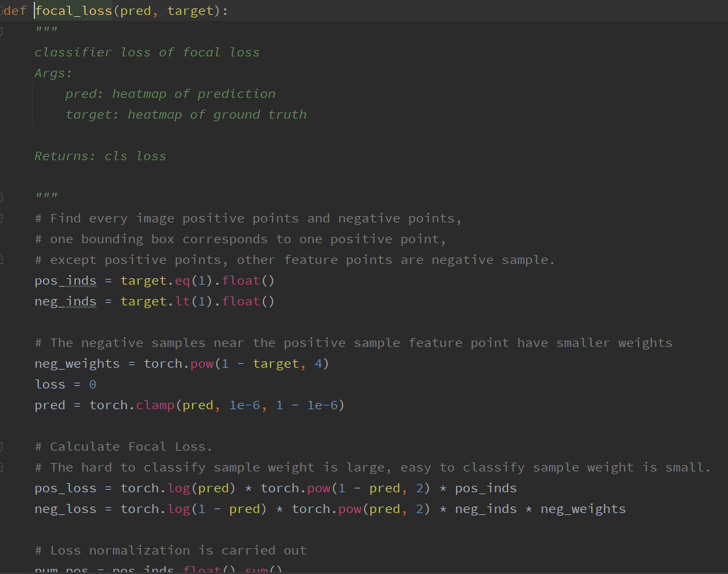The image size is (728, 574).
Task: Click the 'neg_loss' variable being assigned
Action: 66,509
